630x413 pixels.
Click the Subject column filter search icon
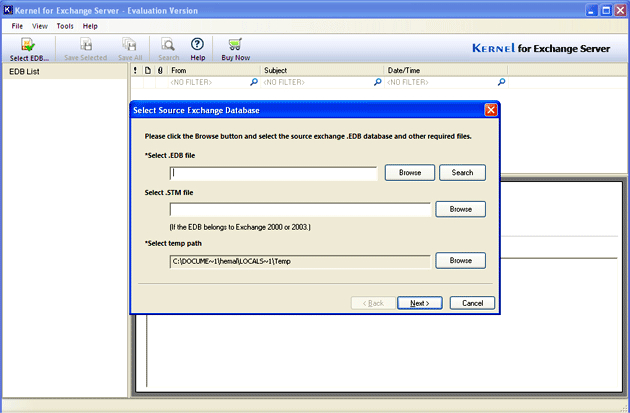[377, 83]
